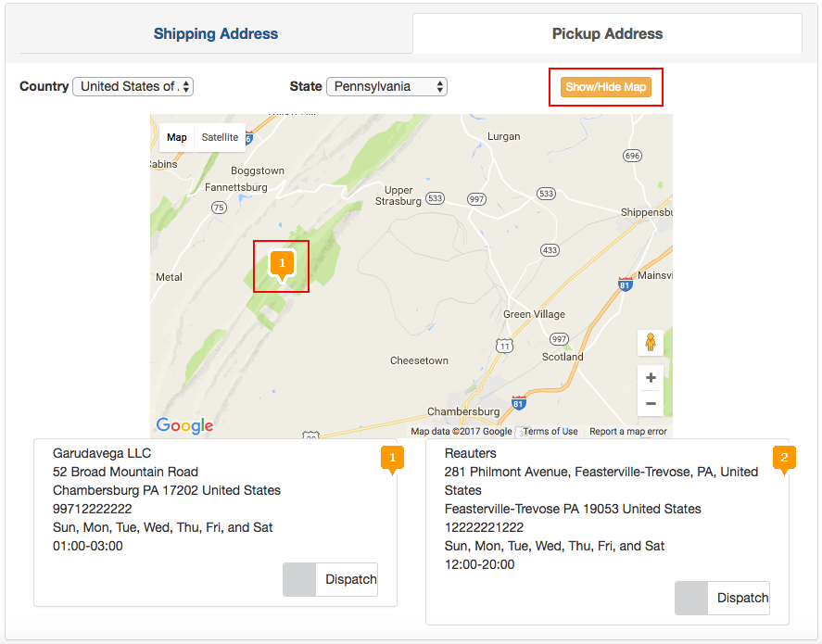This screenshot has width=822, height=644.
Task: Click '52 Broad Mountain Road' address line
Action: (125, 472)
